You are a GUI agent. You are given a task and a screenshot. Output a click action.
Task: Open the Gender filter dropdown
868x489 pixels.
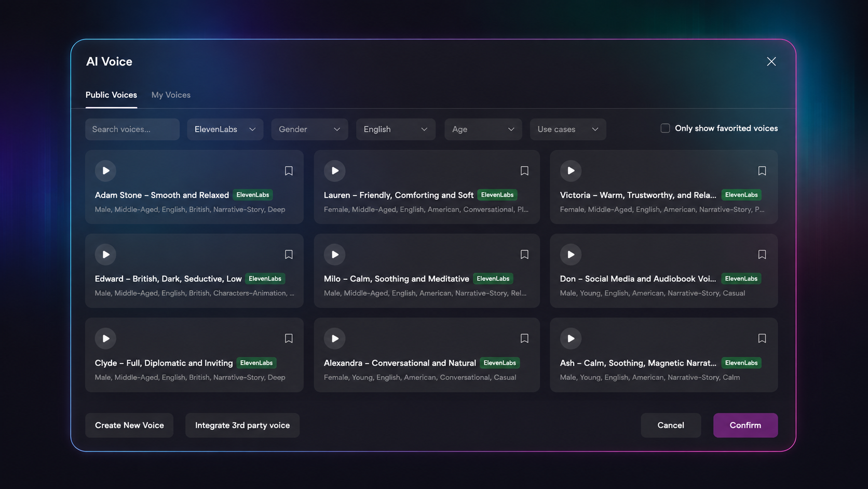(309, 129)
